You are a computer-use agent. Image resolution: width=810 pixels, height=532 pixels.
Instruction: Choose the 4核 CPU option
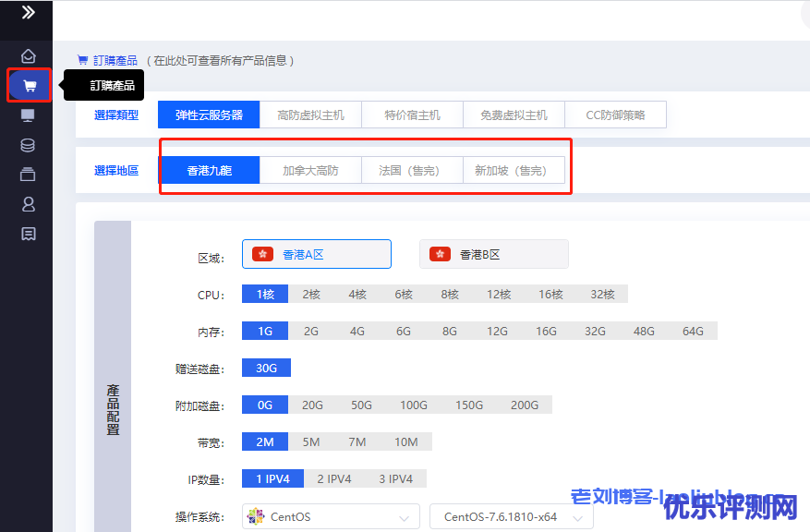(x=357, y=294)
